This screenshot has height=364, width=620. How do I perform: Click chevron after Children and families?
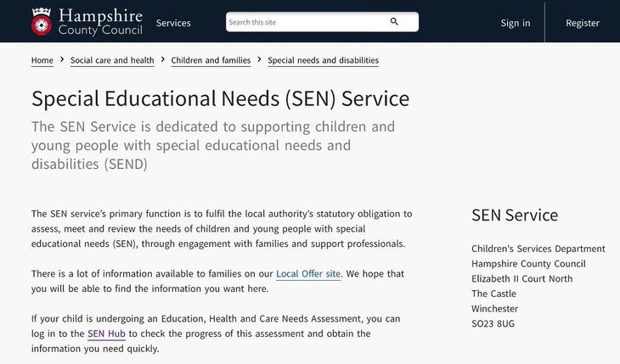[x=259, y=59]
